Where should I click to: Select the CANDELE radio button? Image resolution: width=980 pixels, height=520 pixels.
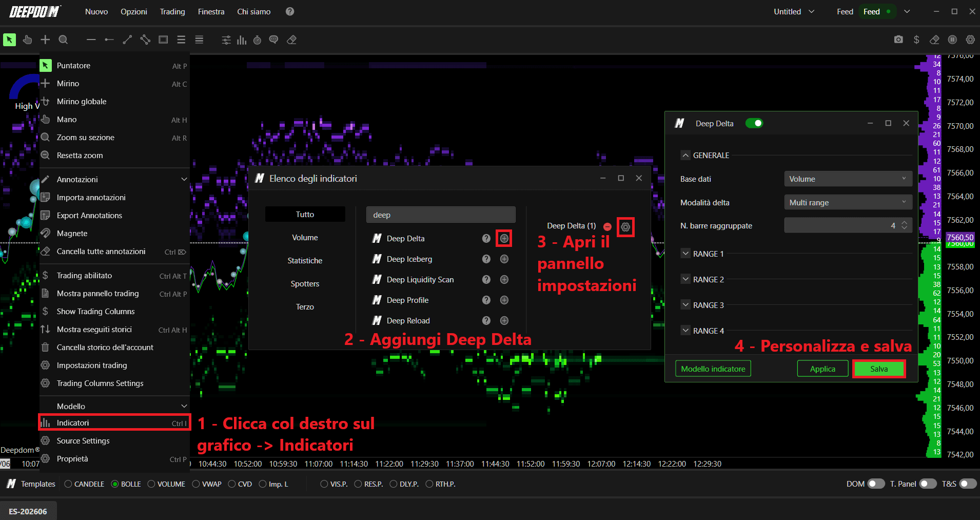pyautogui.click(x=68, y=484)
